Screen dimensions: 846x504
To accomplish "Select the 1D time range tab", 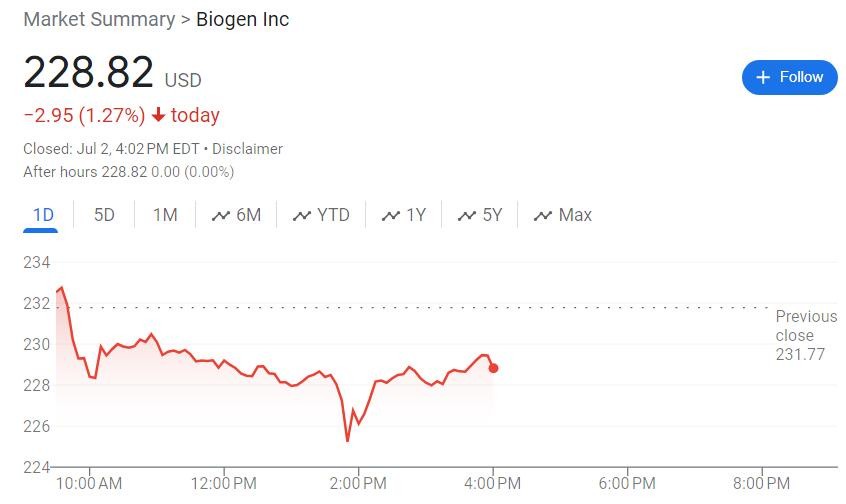I will pos(43,215).
